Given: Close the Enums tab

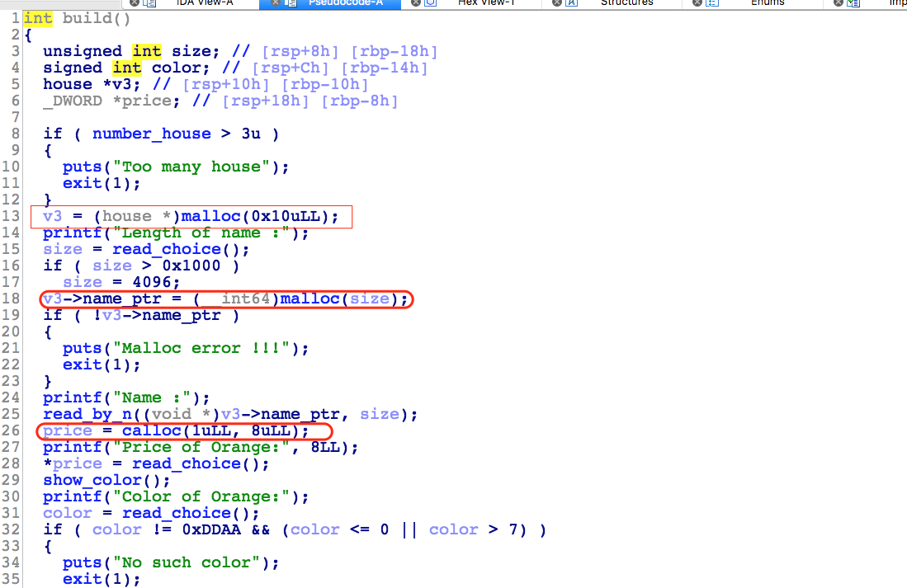Looking at the screenshot, I should point(697,3).
